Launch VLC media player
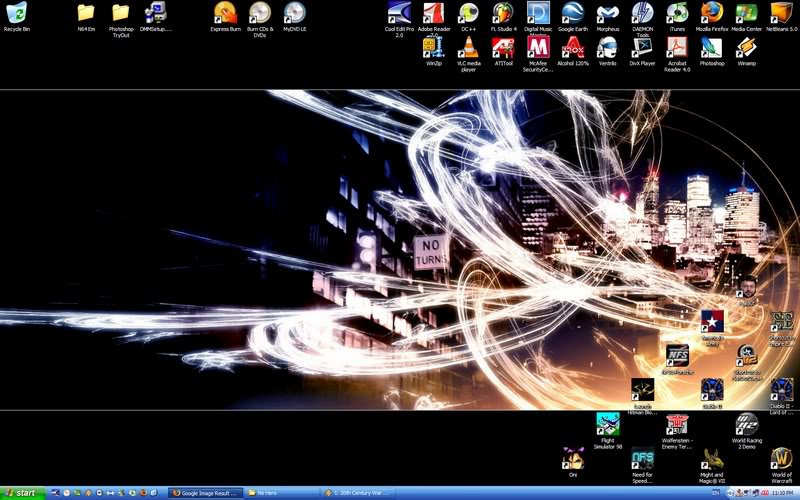This screenshot has height=500, width=800. tap(468, 54)
